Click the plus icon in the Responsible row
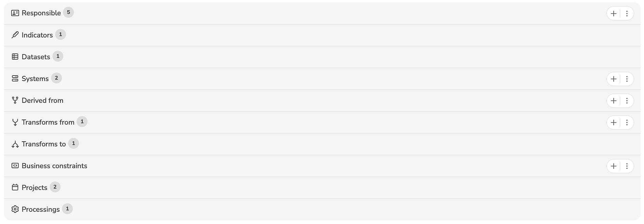Image resolution: width=644 pixels, height=224 pixels. pyautogui.click(x=613, y=14)
